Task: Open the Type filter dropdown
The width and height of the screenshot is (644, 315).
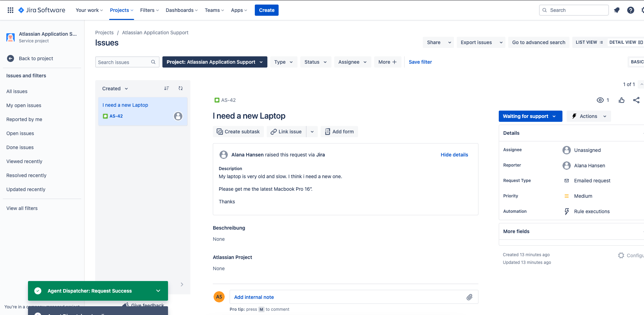Action: (283, 62)
